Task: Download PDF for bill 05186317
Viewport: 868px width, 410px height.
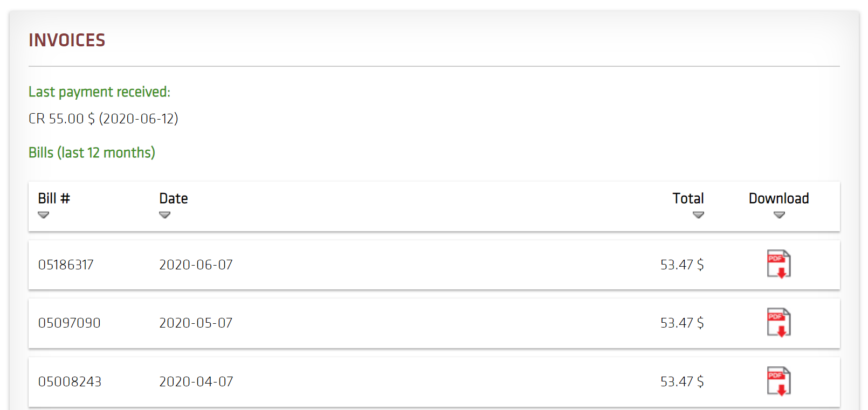Action: pos(779,264)
